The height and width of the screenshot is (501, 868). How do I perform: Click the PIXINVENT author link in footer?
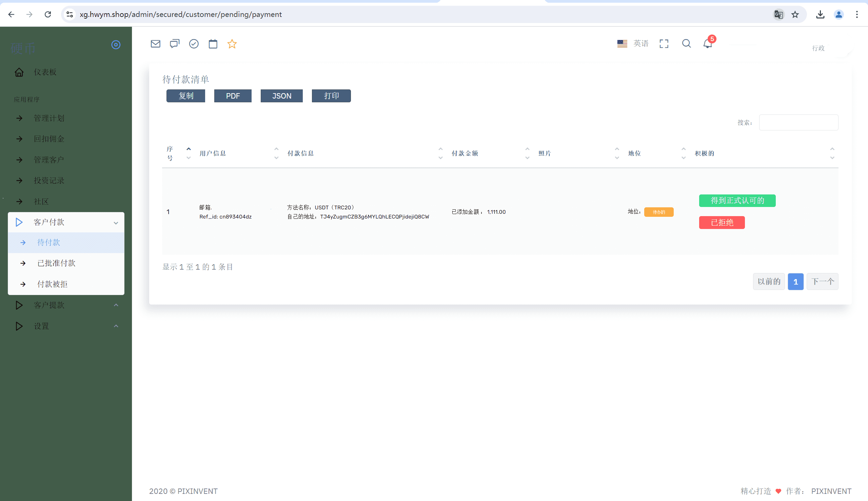(x=831, y=491)
